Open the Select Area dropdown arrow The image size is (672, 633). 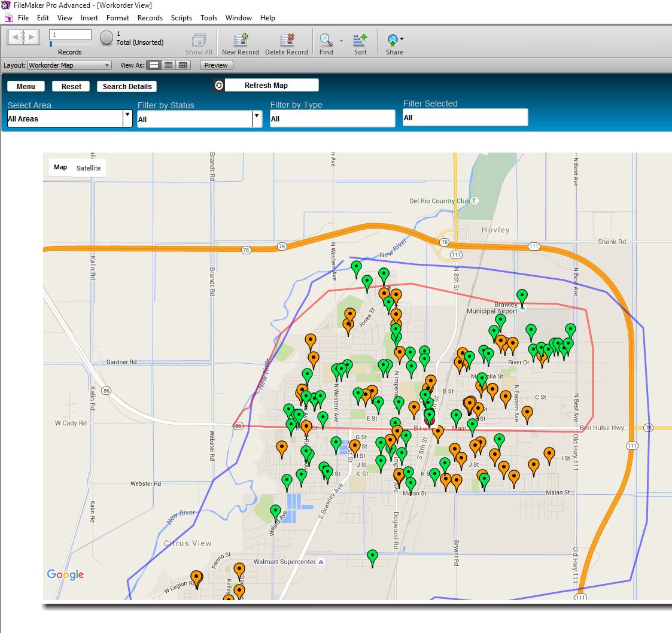point(127,118)
